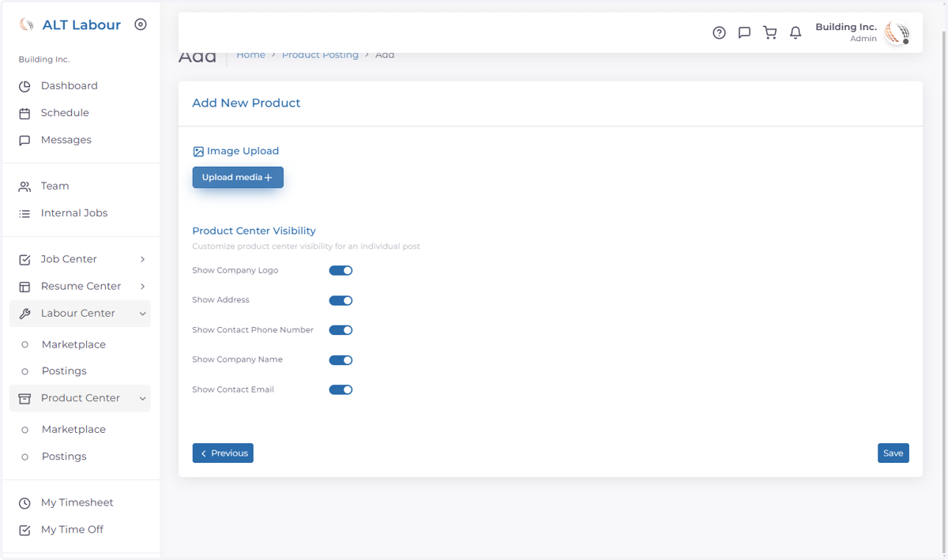Screen dimensions: 948x560
Task: Click the circle bullet beside Labour Center Postings
Action: [x=24, y=371]
